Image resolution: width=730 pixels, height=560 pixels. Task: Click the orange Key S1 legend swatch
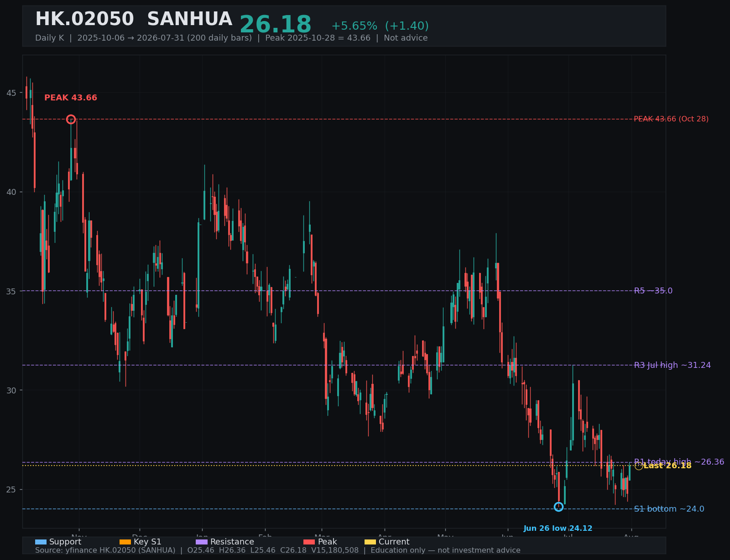coord(125,542)
